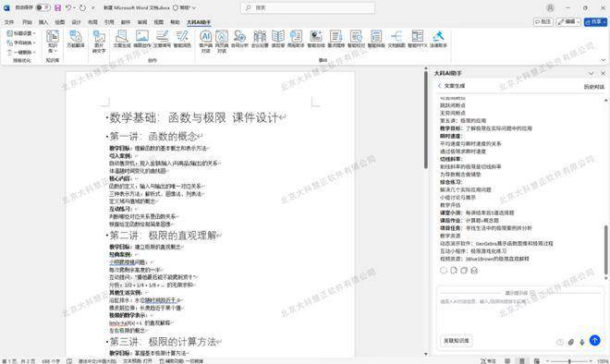Open the 标题设置 dropdown
This screenshot has width=610, height=364.
click(x=21, y=33)
